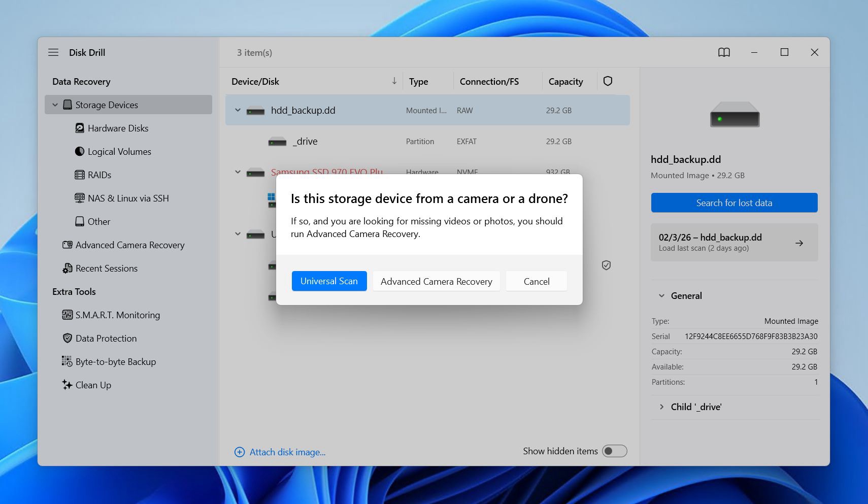The height and width of the screenshot is (504, 868).
Task: Click the Byte-to-byte Backup icon
Action: click(67, 362)
